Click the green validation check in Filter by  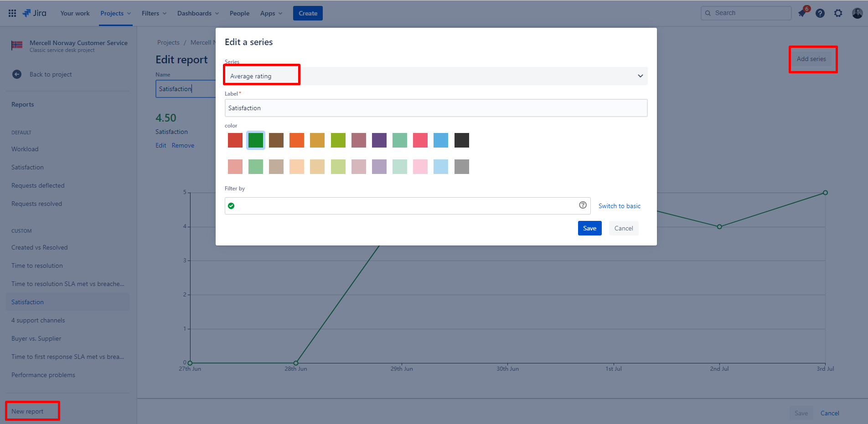232,205
